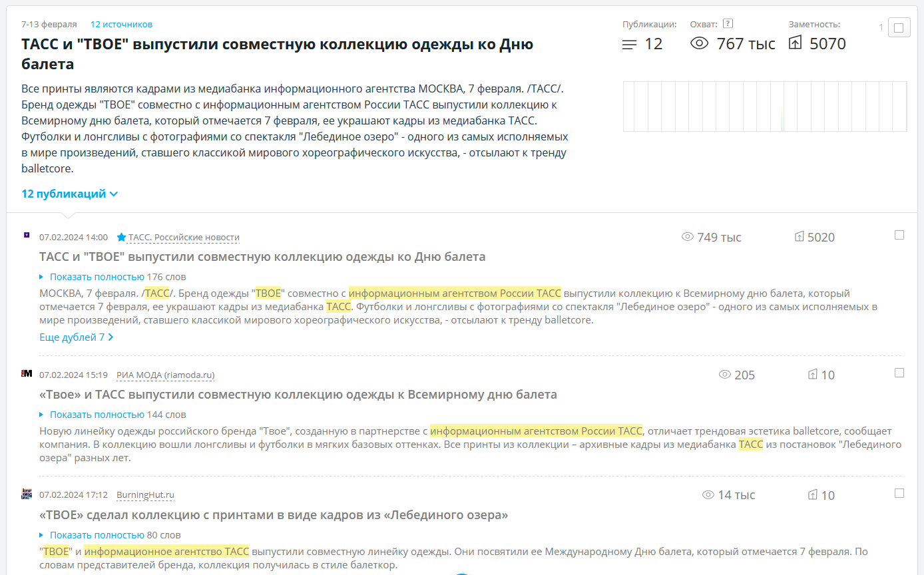Click the Публикации: label
This screenshot has width=924, height=575.
(650, 24)
